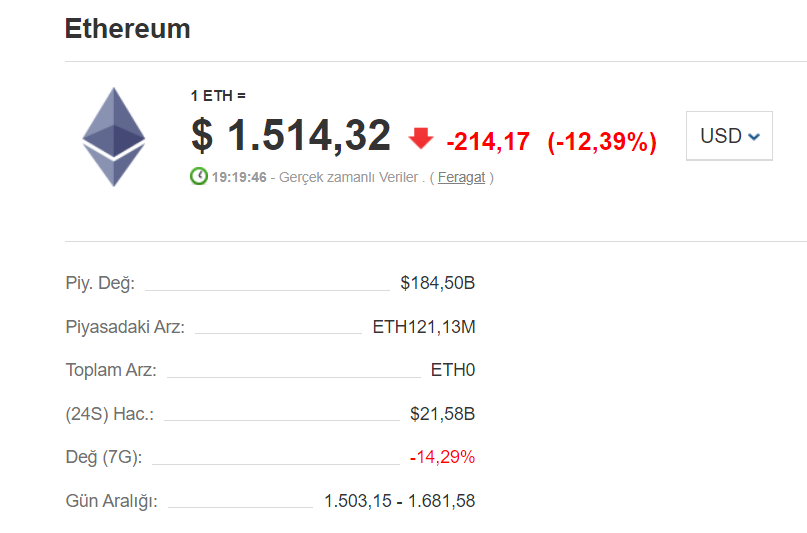This screenshot has width=807, height=533.
Task: Click the Ethereum diamond logo
Action: (x=113, y=137)
